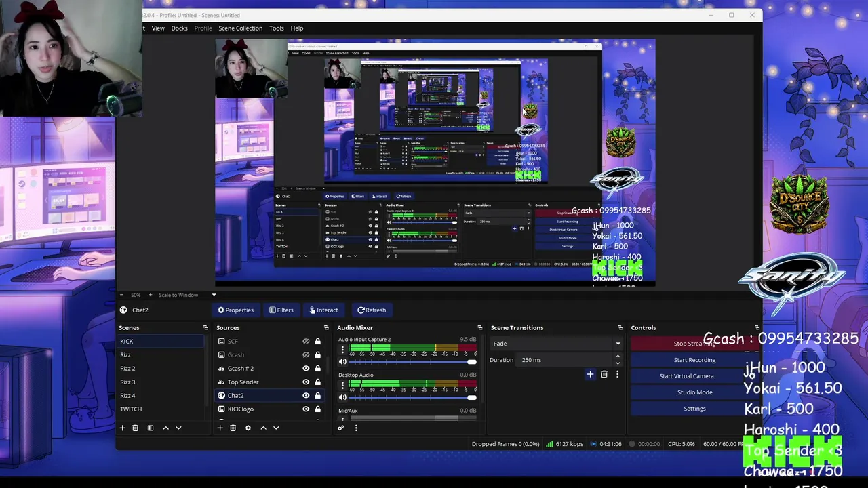Click Start Recording button
Viewport: 868px width, 488px height.
(694, 360)
